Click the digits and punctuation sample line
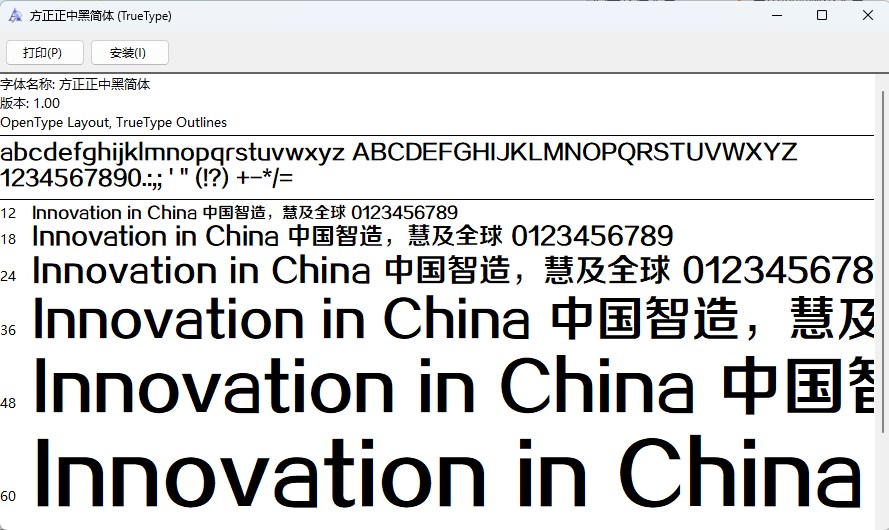Image resolution: width=889 pixels, height=530 pixels. tap(146, 178)
